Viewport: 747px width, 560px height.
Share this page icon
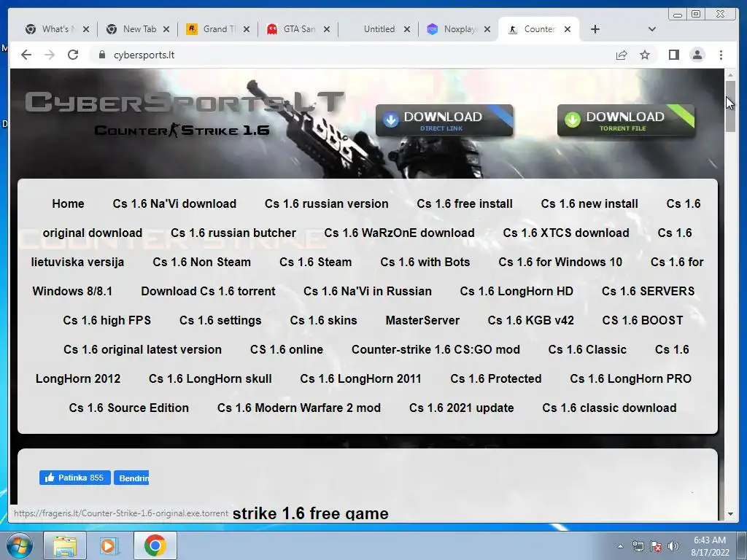(622, 55)
